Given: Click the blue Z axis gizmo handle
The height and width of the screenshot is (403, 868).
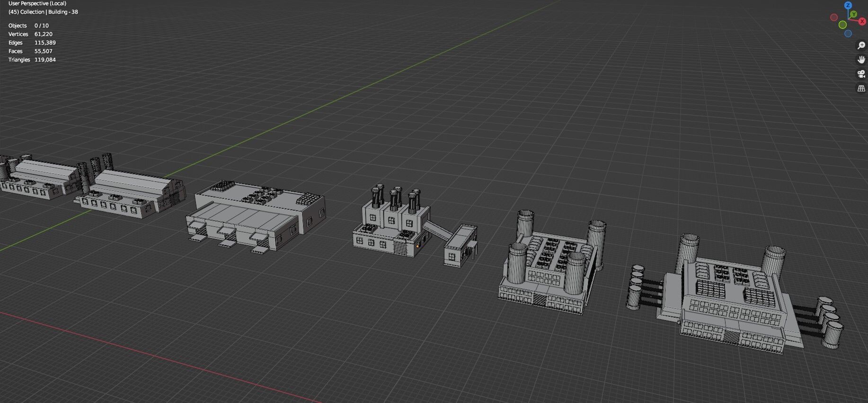Looking at the screenshot, I should tap(848, 6).
